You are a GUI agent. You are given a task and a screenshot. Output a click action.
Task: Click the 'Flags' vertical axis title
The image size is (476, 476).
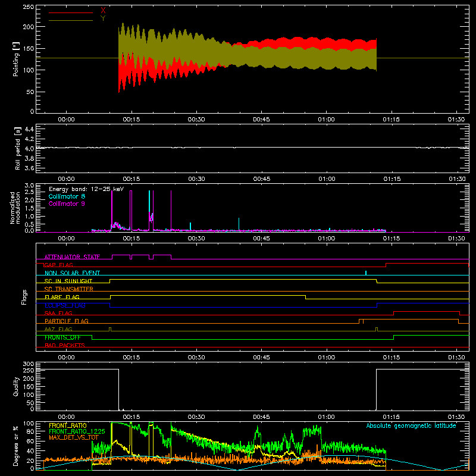tap(24, 297)
